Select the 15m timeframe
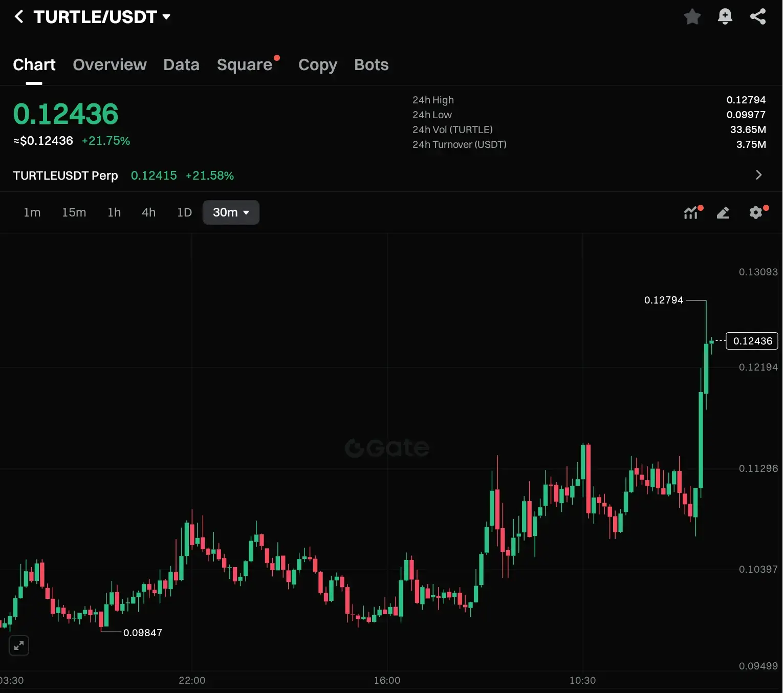Screen dimensions: 784x693 click(x=74, y=212)
